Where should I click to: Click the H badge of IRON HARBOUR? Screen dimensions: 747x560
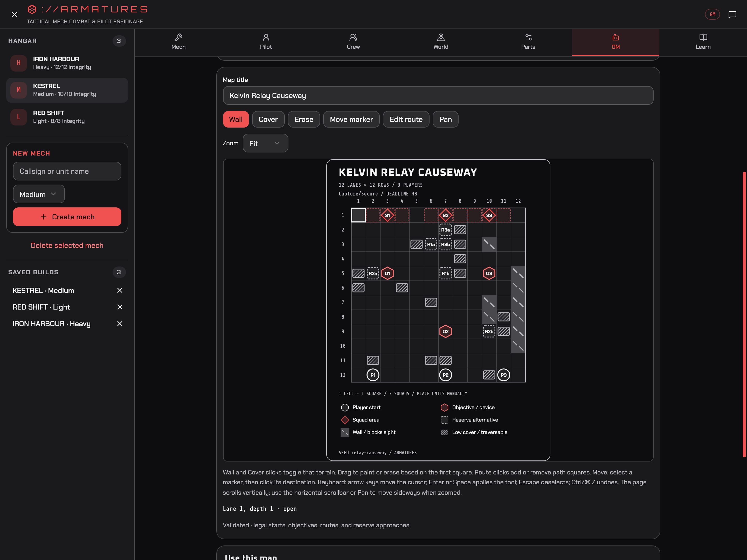(x=19, y=63)
